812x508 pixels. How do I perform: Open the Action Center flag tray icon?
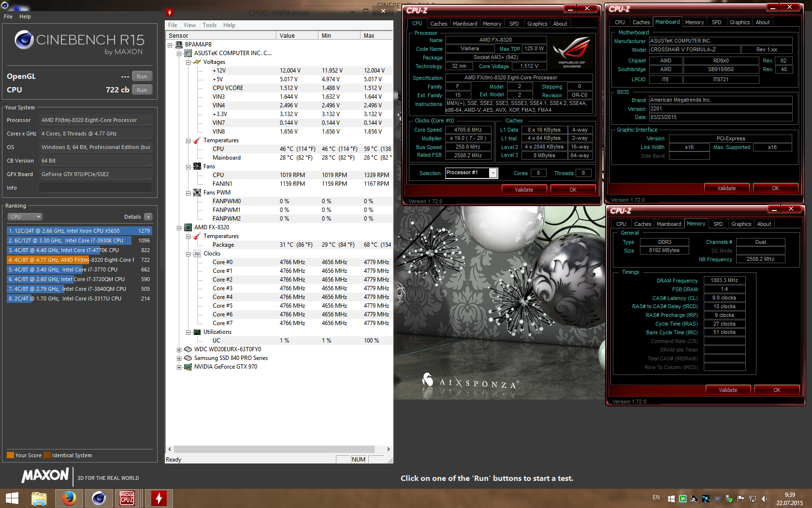(741, 498)
